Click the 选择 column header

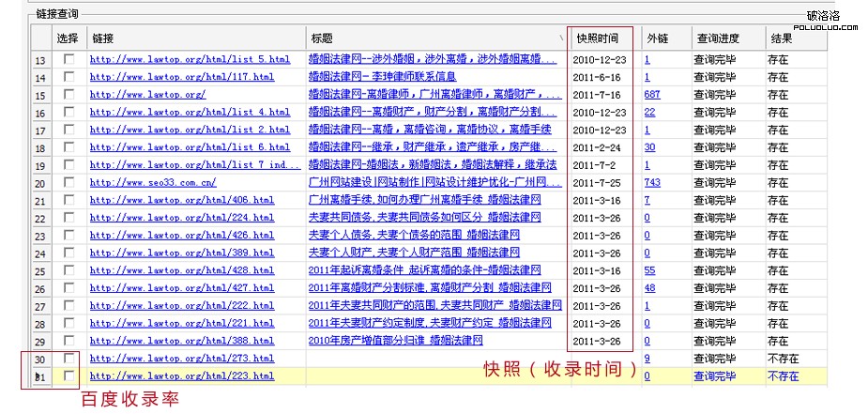click(x=68, y=39)
